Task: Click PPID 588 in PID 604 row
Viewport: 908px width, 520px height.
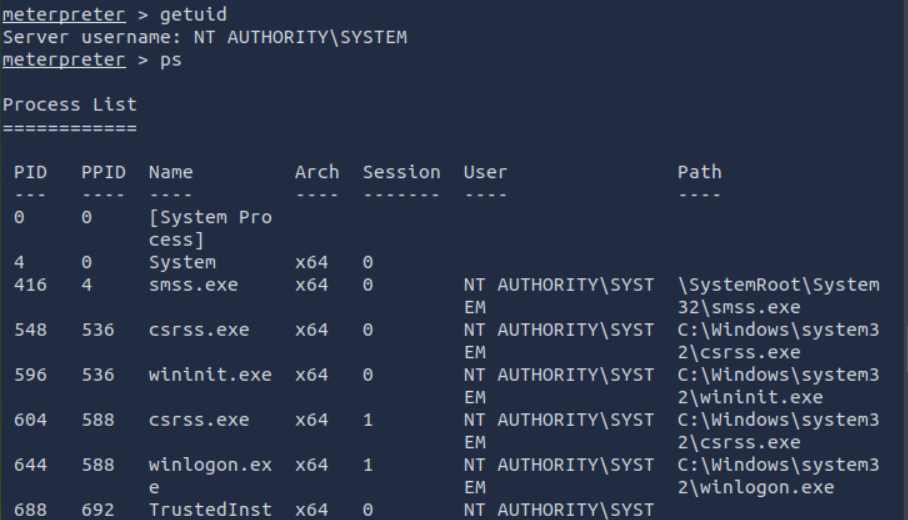Action: 98,420
